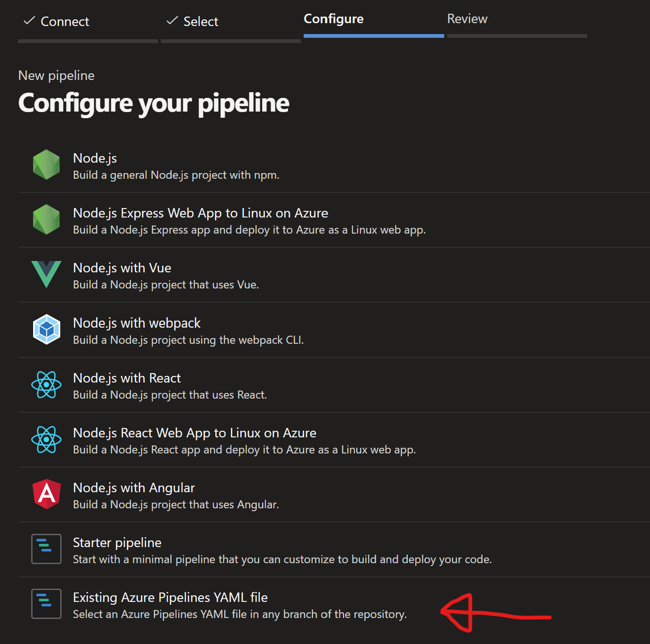
Task: Choose Node.js React Web App to Linux on Azure
Action: pyautogui.click(x=194, y=433)
